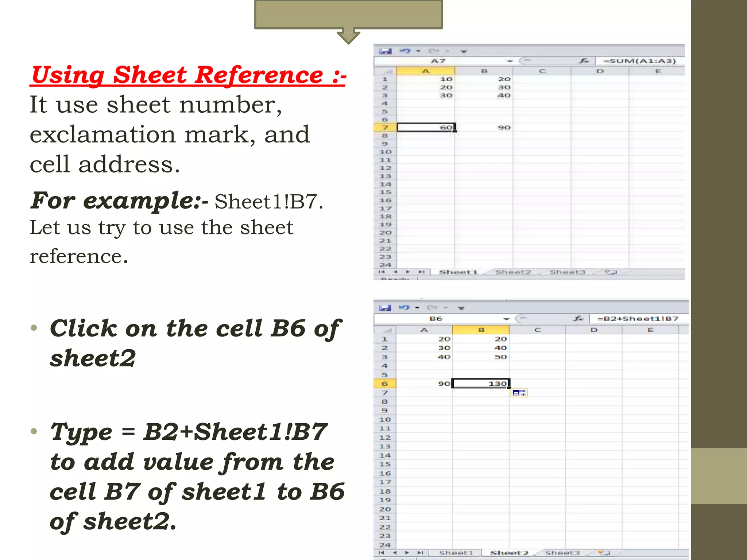Open Quick Access customize arrow, lower Excel window
The height and width of the screenshot is (560, 747).
tap(461, 308)
